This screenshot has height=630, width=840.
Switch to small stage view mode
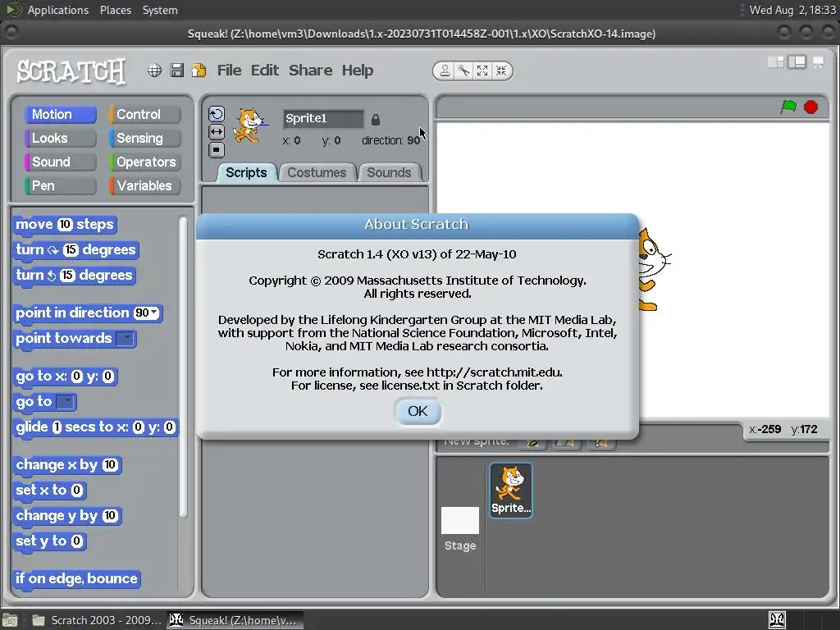pyautogui.click(x=775, y=62)
